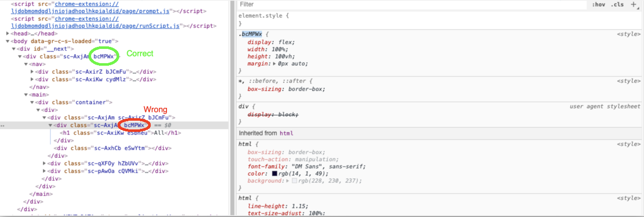This screenshot has height=217, width=644.
Task: Select the div sc-AxhCb eSwYtm row
Action: [111, 148]
